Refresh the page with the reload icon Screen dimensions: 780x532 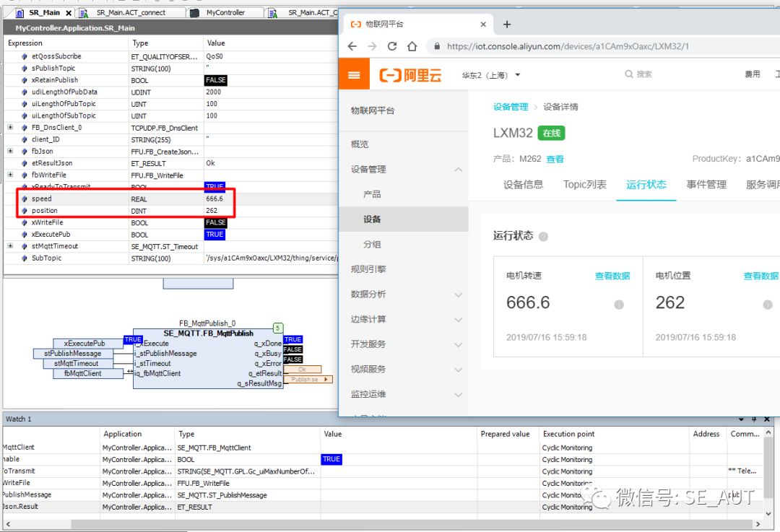(x=392, y=45)
